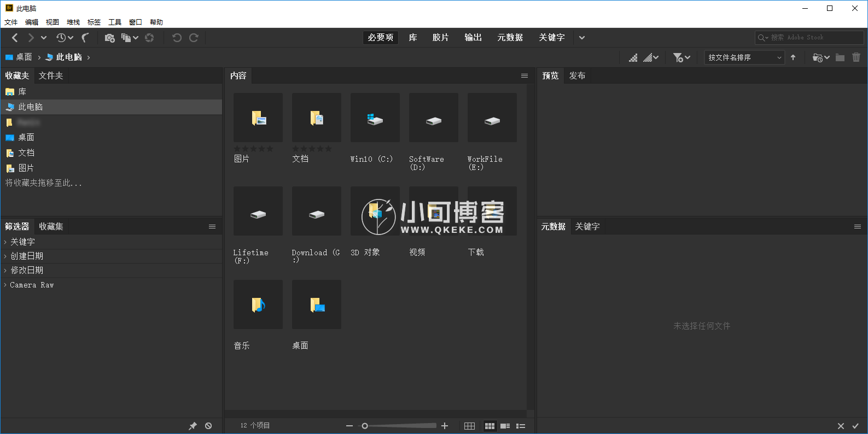Open the 内容 panel hamburger menu
Screen dimensions: 868x434
pyautogui.click(x=525, y=76)
